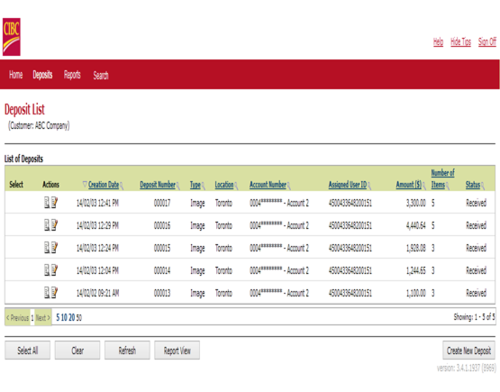Open view icon for deposit 000013

pos(47,293)
